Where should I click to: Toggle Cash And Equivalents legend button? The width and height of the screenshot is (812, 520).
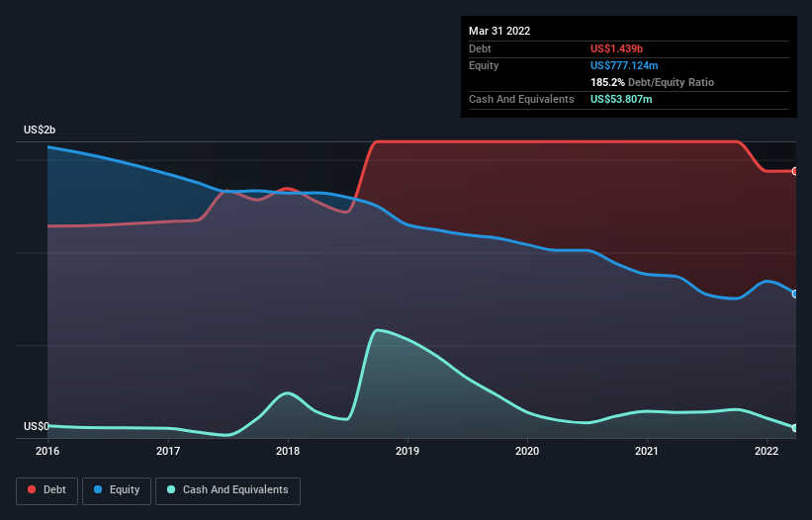(x=227, y=490)
